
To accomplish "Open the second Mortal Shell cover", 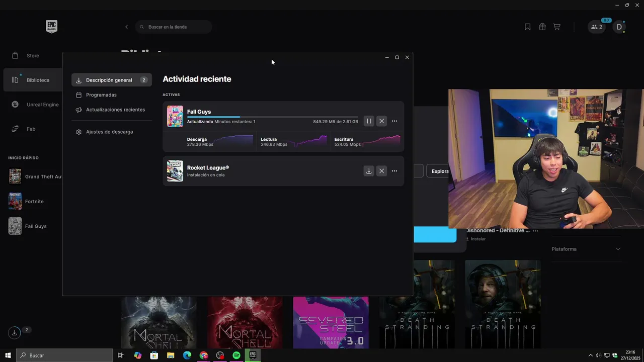I will pos(245,322).
